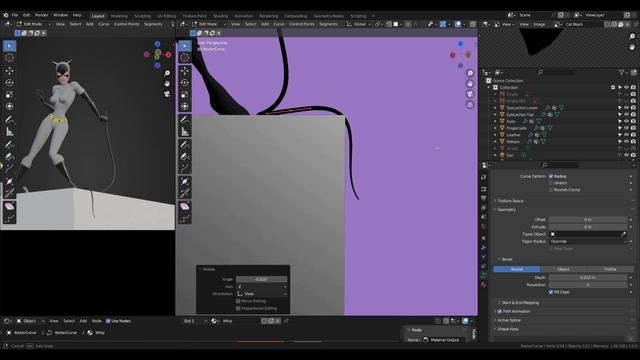Enable Mirror Editing in Rotate panel
Image resolution: width=640 pixels, height=360 pixels.
click(x=238, y=301)
